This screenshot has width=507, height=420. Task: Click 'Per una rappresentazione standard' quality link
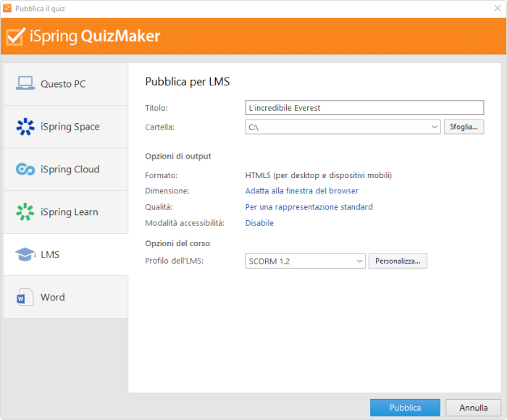tap(309, 207)
